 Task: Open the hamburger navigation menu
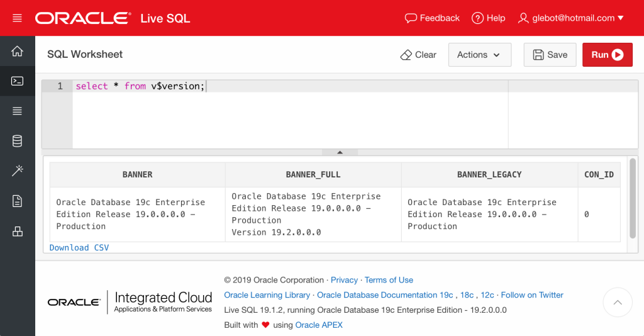tap(17, 18)
